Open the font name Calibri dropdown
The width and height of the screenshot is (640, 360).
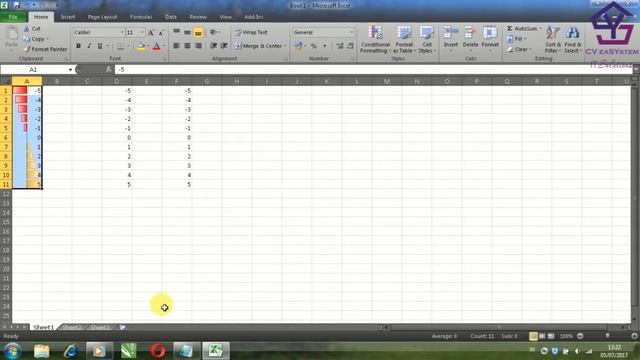[122, 32]
